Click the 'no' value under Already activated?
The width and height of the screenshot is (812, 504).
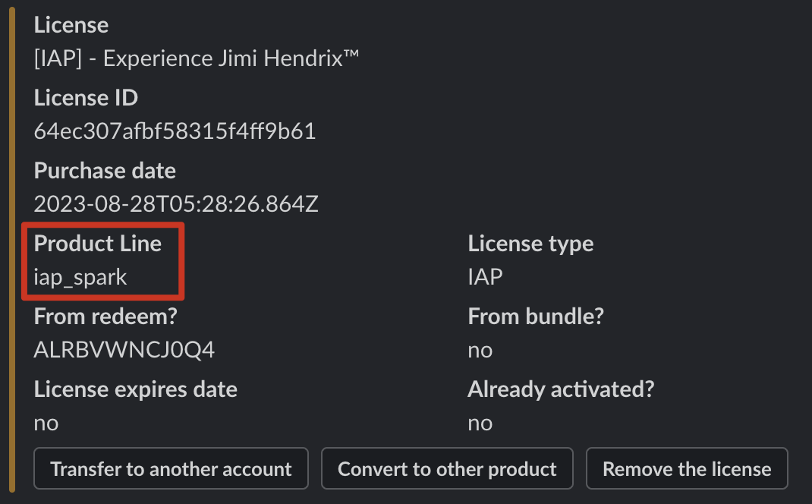pyautogui.click(x=480, y=424)
